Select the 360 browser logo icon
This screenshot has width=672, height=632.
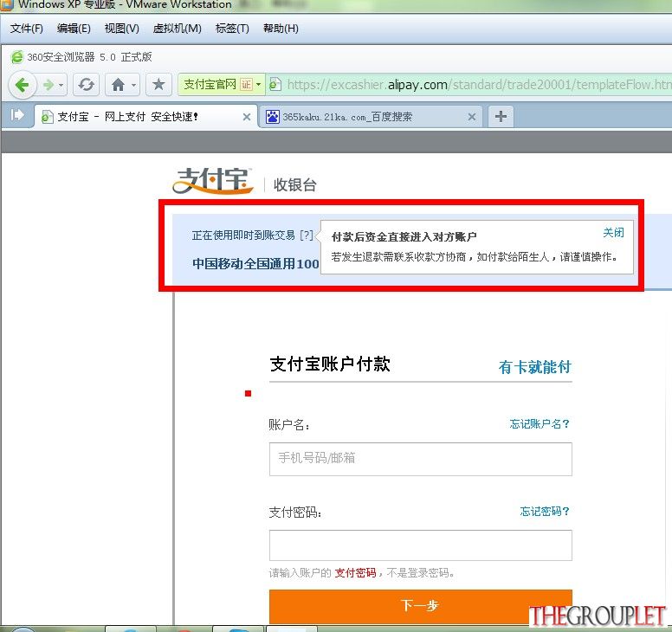coord(17,57)
